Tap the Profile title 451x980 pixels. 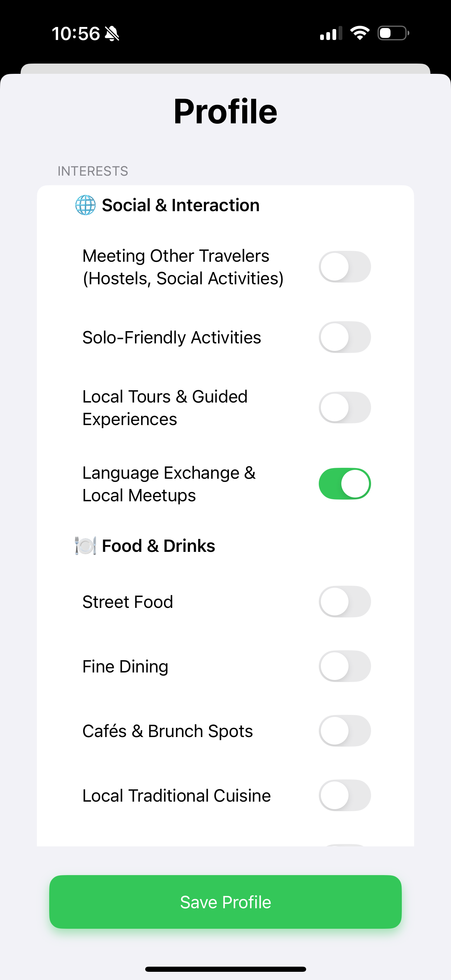click(225, 111)
